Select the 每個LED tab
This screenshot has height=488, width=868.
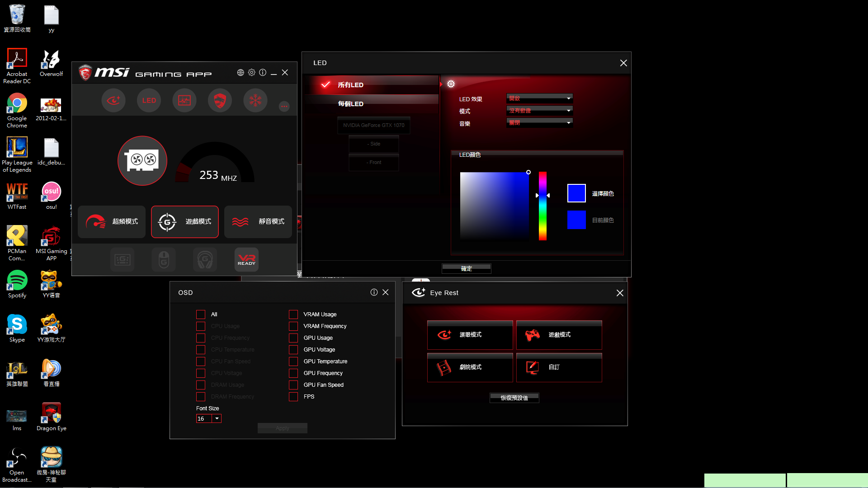(x=372, y=104)
